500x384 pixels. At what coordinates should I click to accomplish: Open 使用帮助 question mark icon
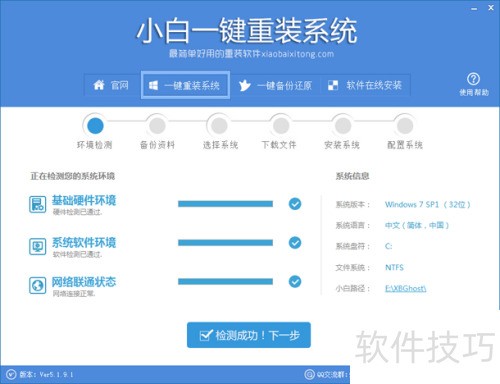pos(473,79)
